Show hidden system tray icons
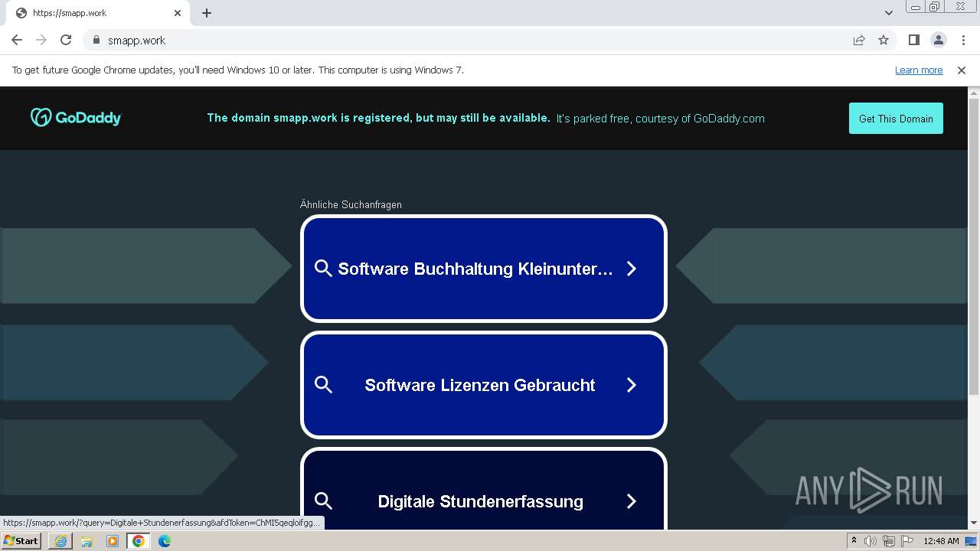The image size is (980, 551). [x=854, y=541]
